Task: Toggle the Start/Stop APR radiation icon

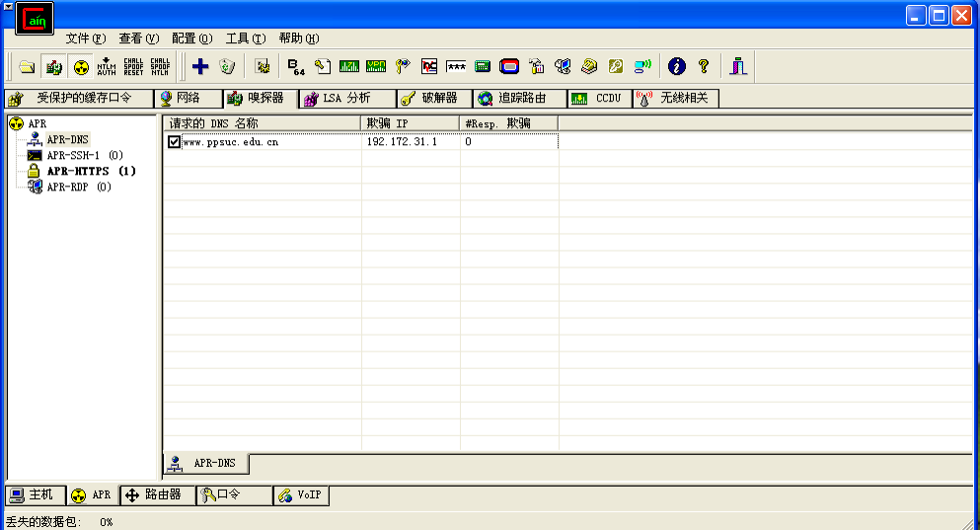Action: (81, 66)
